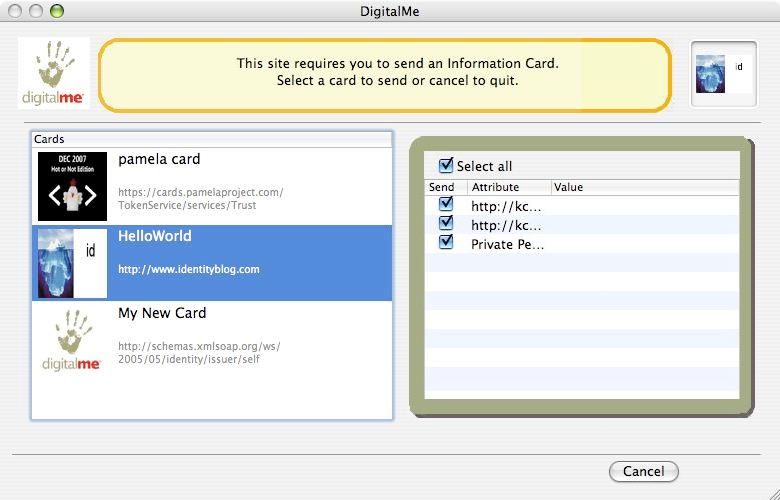Click the Value column header
This screenshot has width=780, height=500.
tap(568, 187)
